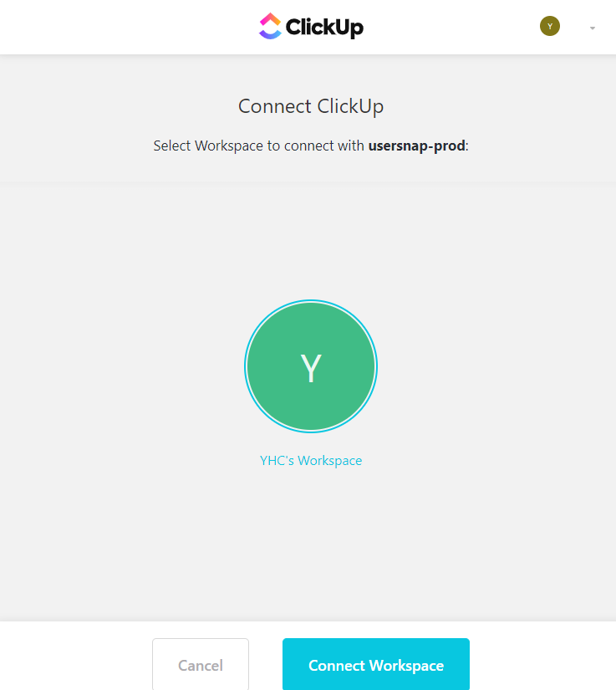Click the pink top chevron of the ClickUp logo
The width and height of the screenshot is (616, 690).
pyautogui.click(x=270, y=18)
